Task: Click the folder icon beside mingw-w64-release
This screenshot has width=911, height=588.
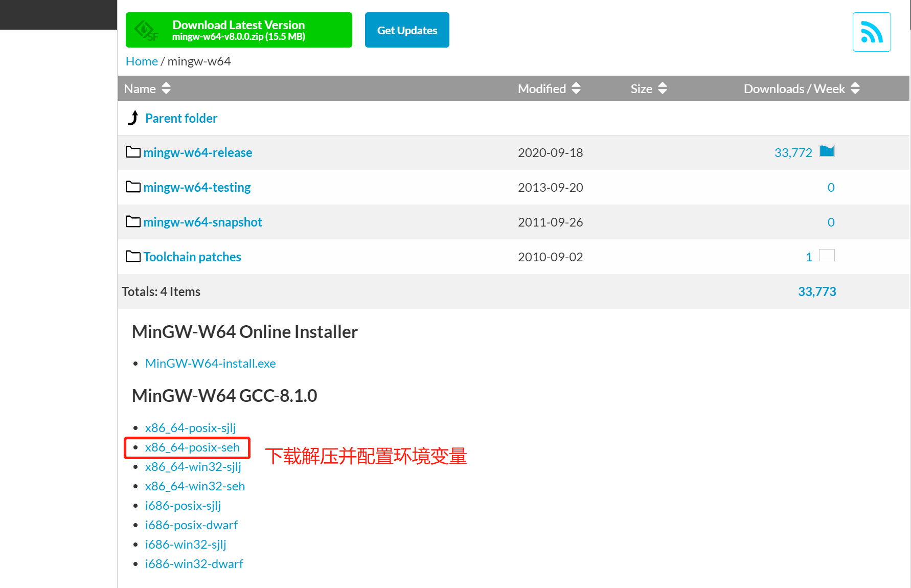Action: [132, 151]
